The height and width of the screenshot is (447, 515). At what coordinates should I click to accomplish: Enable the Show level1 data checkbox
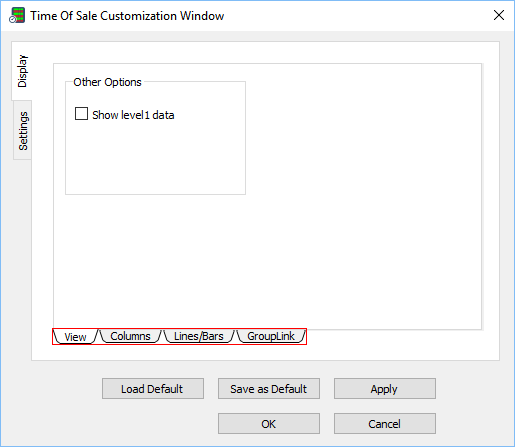[81, 114]
